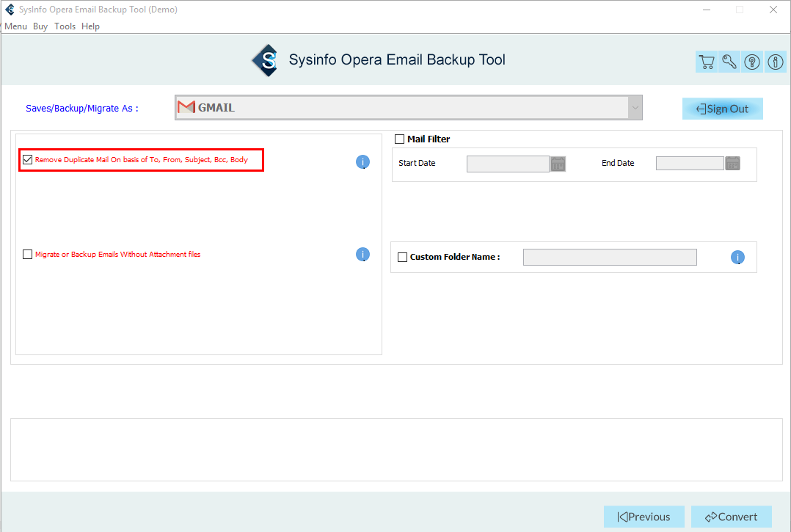
Task: Click the Sysinfo logo in header
Action: pyautogui.click(x=266, y=60)
